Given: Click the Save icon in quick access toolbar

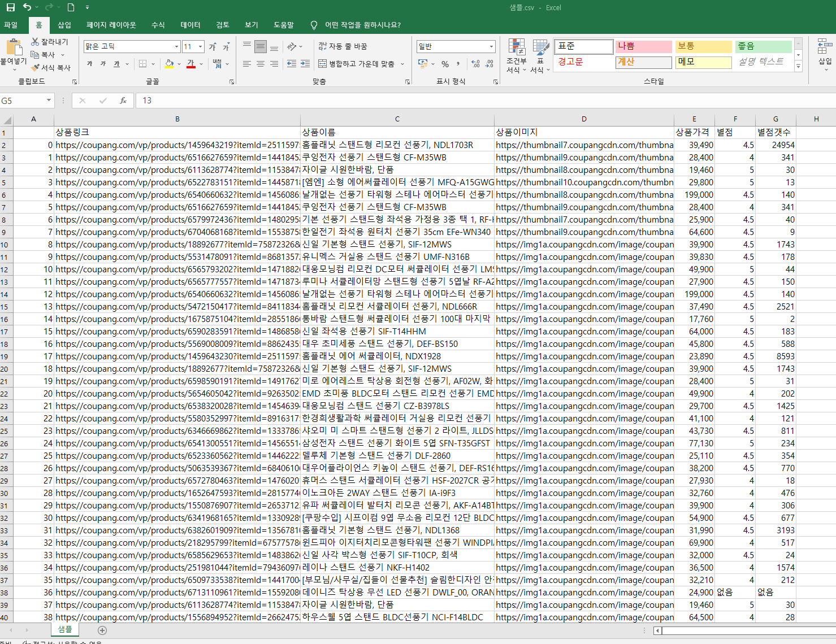Looking at the screenshot, I should 10,7.
